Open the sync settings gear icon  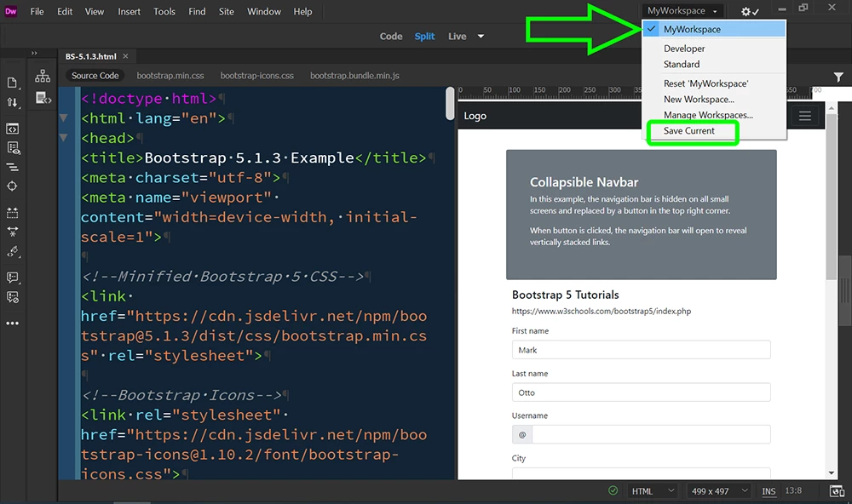tap(750, 11)
